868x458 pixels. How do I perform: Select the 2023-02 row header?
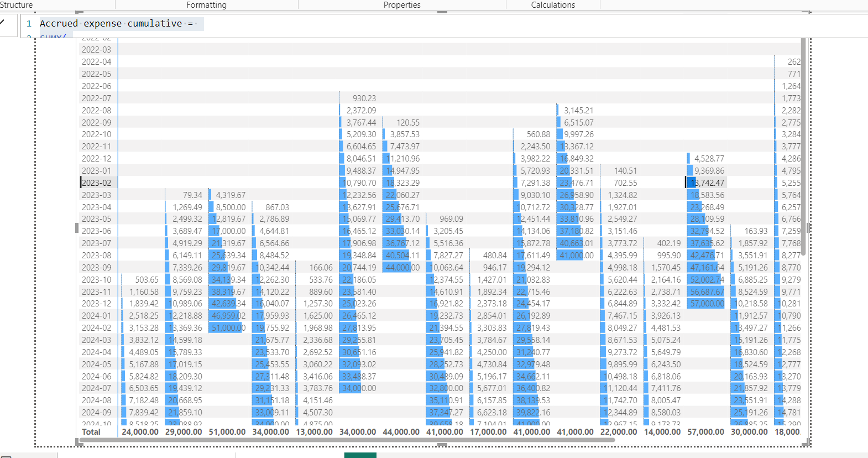click(96, 183)
